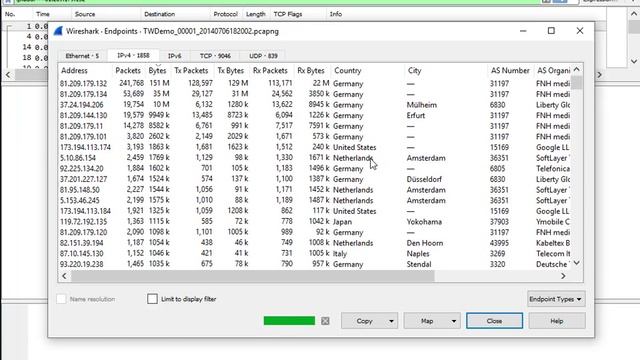Select address 81.95.148.50 row
Viewport: 640px width, 360px height.
tap(315, 189)
